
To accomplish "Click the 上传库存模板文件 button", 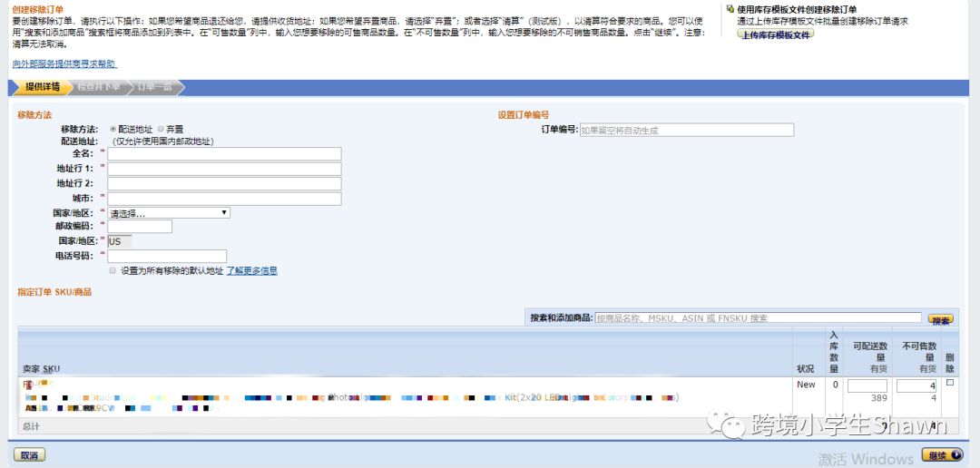I will 776,34.
